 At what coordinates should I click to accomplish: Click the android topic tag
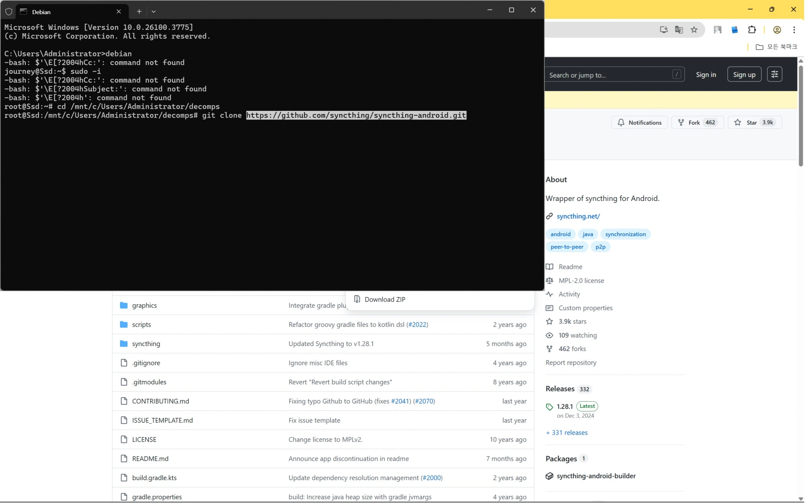(560, 234)
